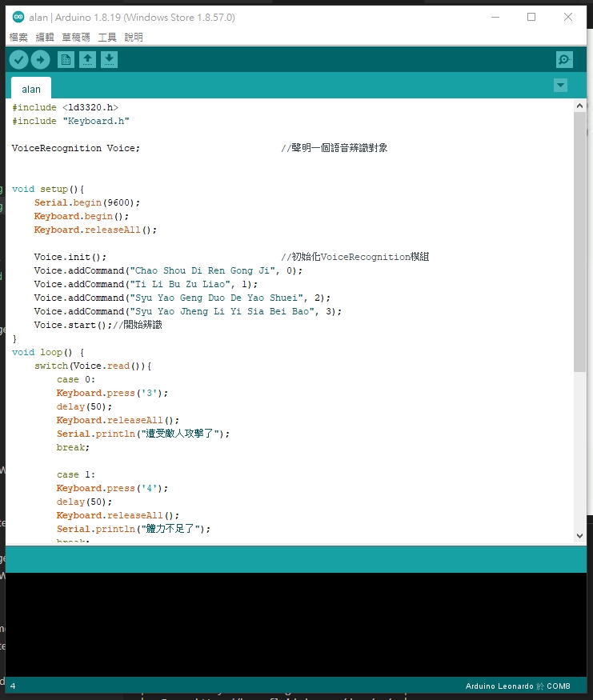The height and width of the screenshot is (700, 593).
Task: Click 'Serial.begin(9600);' line
Action: click(x=87, y=202)
